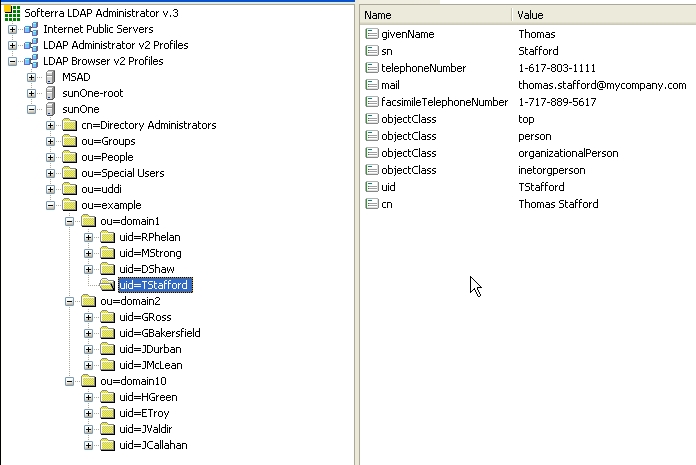Click the mail attribute icon
The width and height of the screenshot is (696, 465).
point(372,85)
